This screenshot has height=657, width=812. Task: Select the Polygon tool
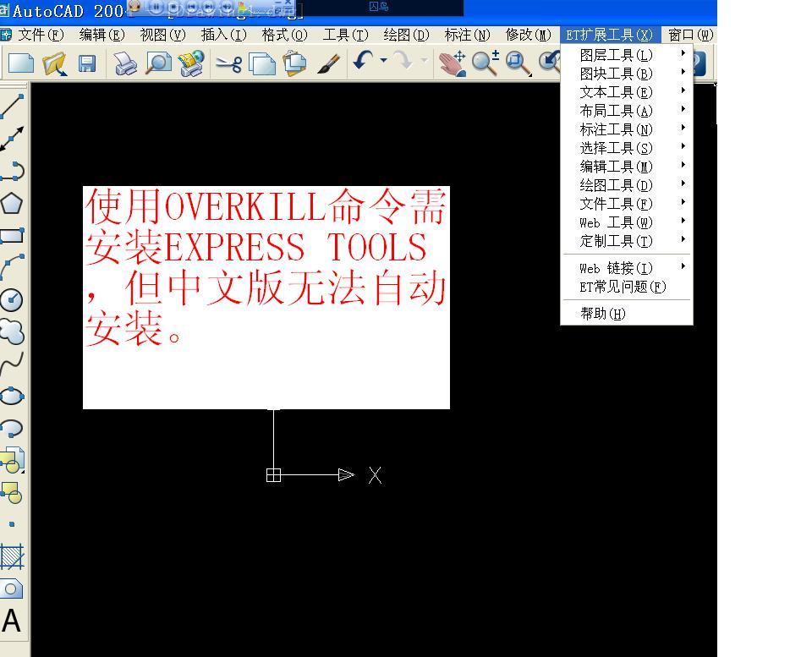[x=11, y=204]
